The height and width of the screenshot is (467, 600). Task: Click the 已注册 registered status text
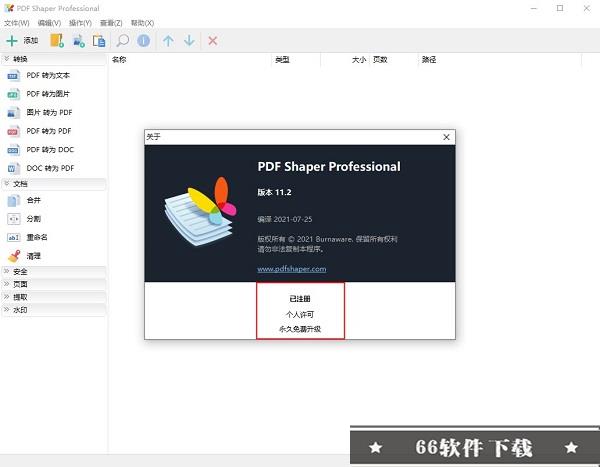pyautogui.click(x=300, y=299)
